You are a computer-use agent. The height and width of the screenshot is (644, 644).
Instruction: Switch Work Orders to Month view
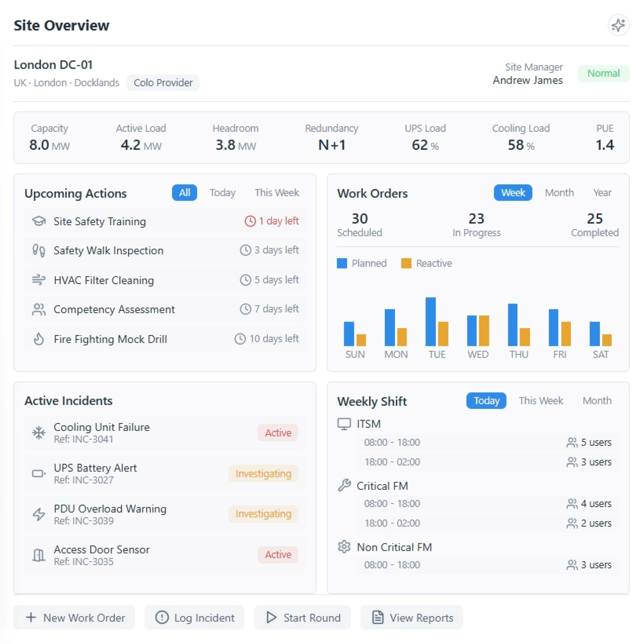[x=559, y=193]
